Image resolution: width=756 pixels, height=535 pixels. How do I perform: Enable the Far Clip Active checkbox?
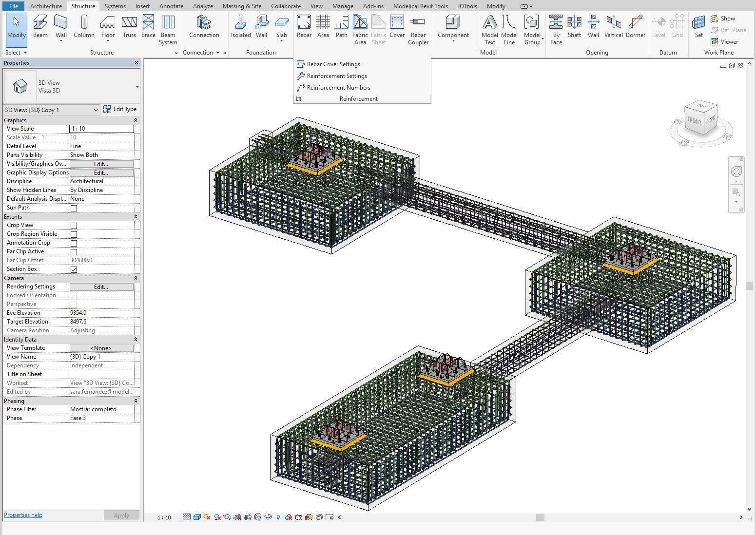click(x=74, y=252)
